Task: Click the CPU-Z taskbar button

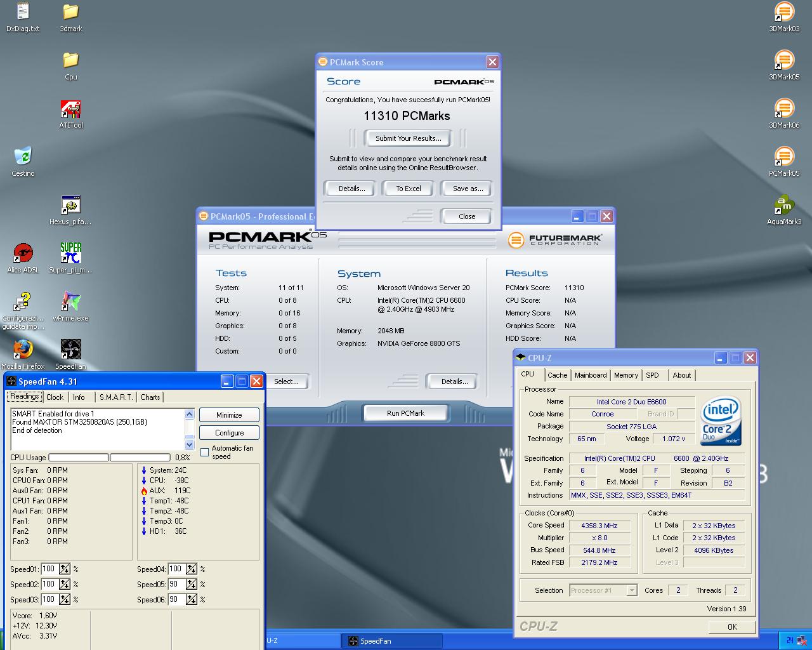Action: point(302,641)
